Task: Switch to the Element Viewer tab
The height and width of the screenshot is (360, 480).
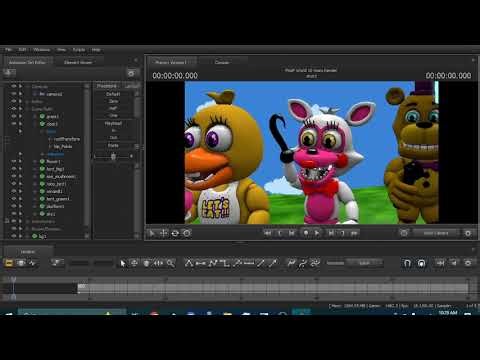Action: (78, 62)
